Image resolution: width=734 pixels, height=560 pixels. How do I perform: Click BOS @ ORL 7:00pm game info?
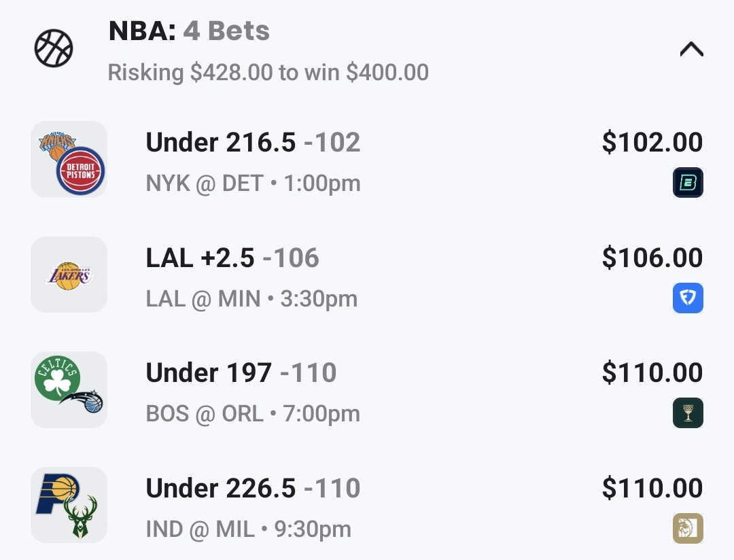click(253, 414)
